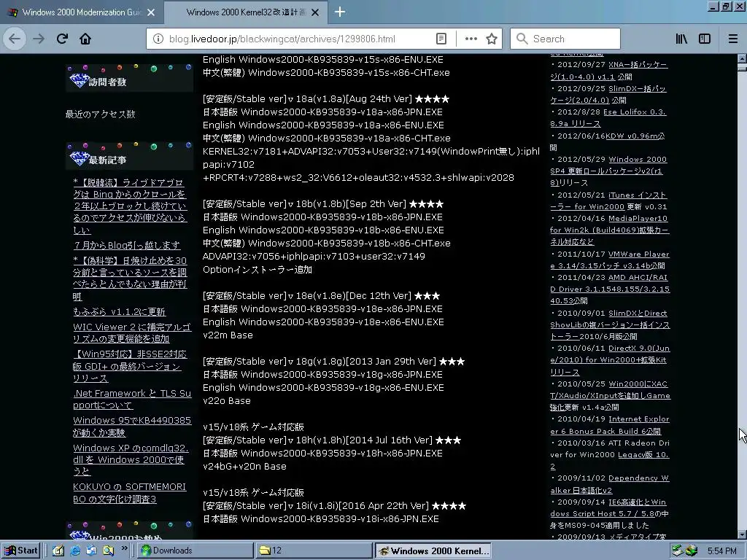
Task: Open Windows 2000 SP4 更新ロールパッケージ link
Action: (608, 171)
